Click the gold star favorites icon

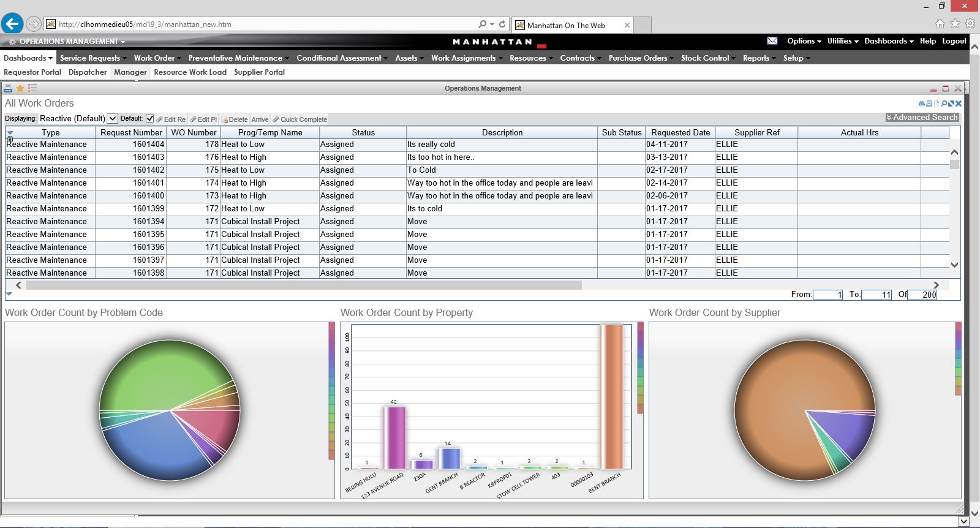(20, 88)
